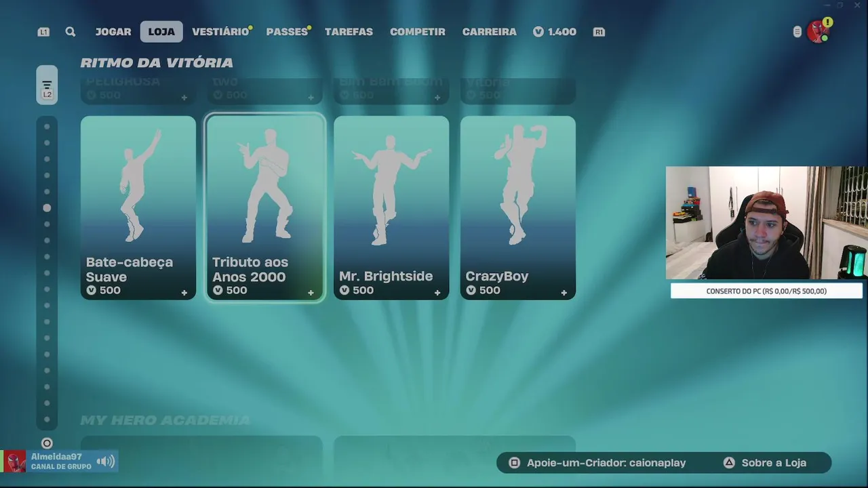Select the CrazyBoy emote card
This screenshot has height=488, width=868.
tap(518, 207)
